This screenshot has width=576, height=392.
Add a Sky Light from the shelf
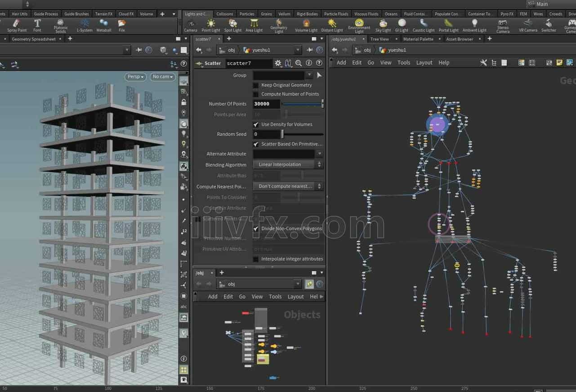point(383,26)
